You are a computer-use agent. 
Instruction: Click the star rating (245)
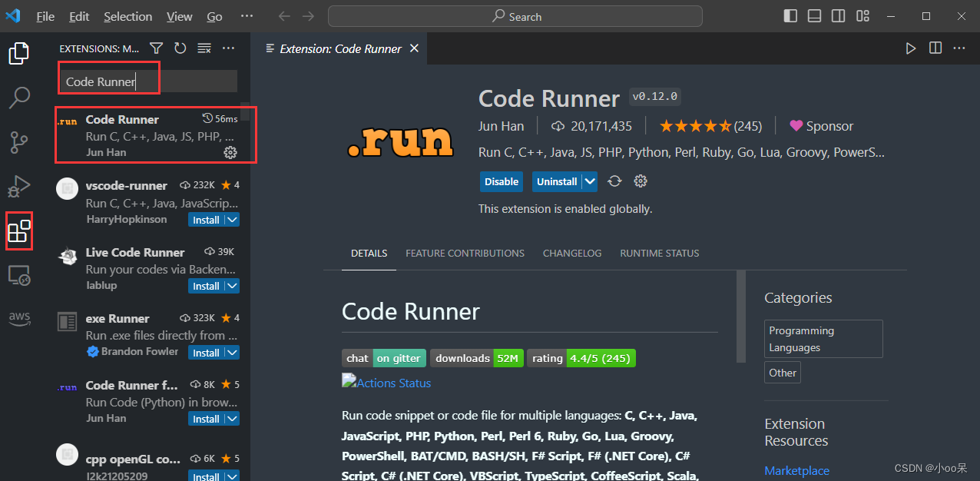click(710, 126)
